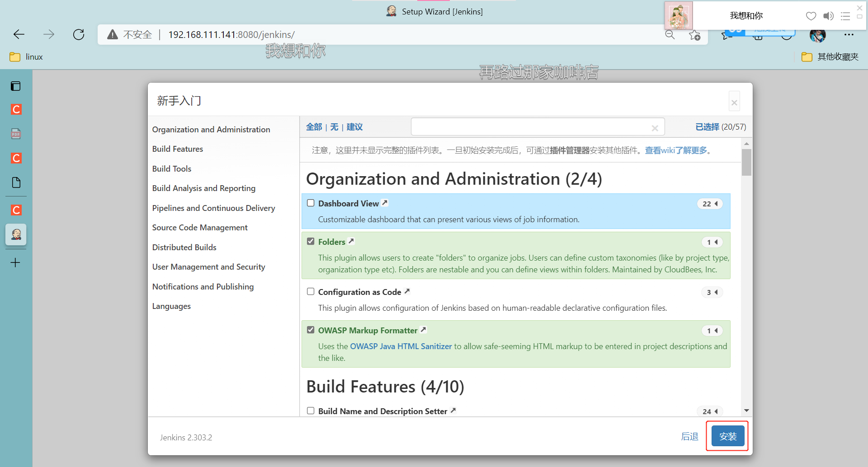Select all plugins with 全部 link

pos(314,127)
